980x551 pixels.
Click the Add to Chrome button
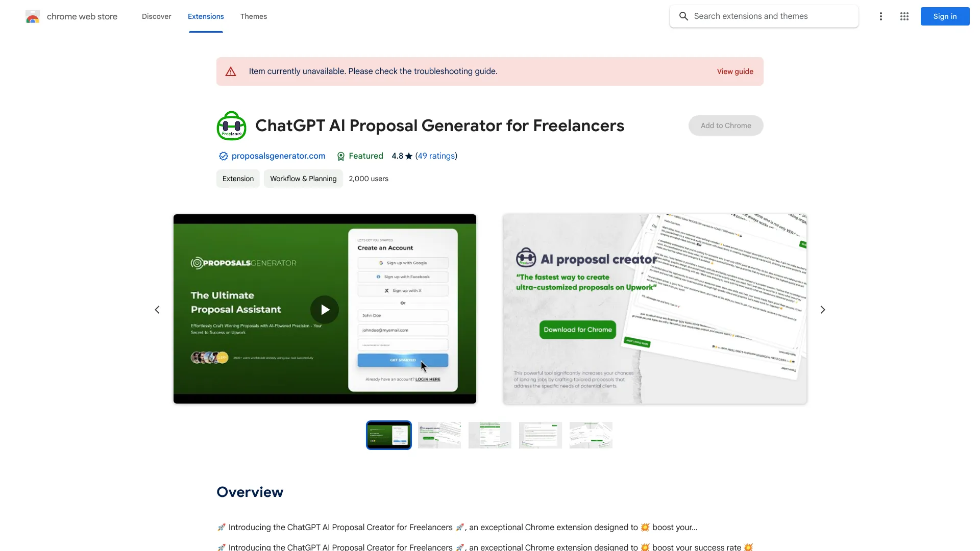(726, 125)
